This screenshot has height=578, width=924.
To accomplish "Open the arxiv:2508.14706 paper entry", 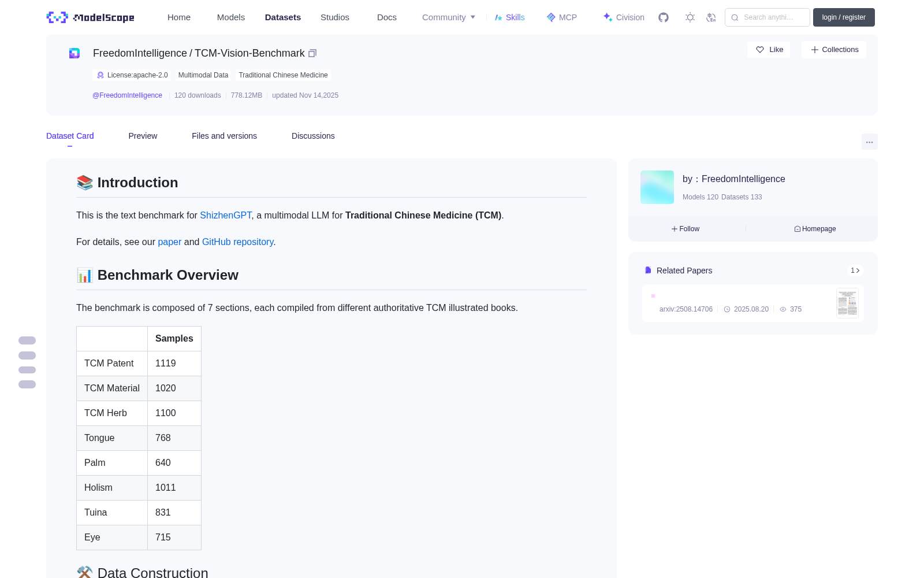I will (686, 309).
